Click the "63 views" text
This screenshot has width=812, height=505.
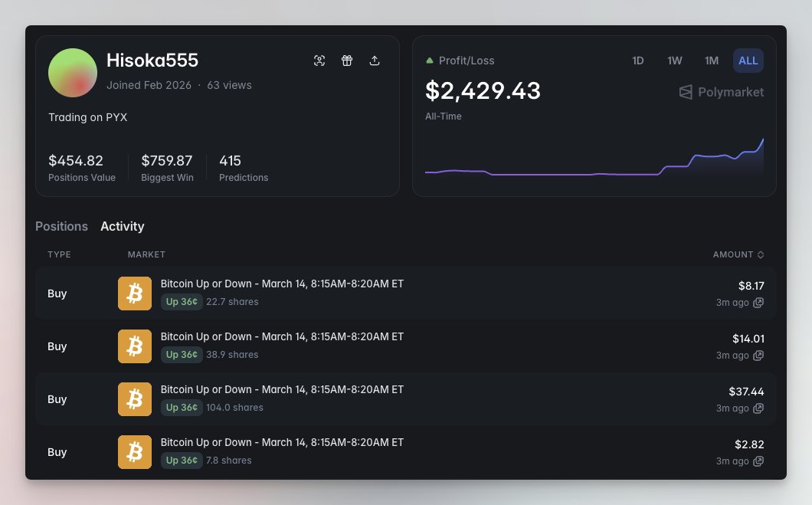tap(229, 85)
